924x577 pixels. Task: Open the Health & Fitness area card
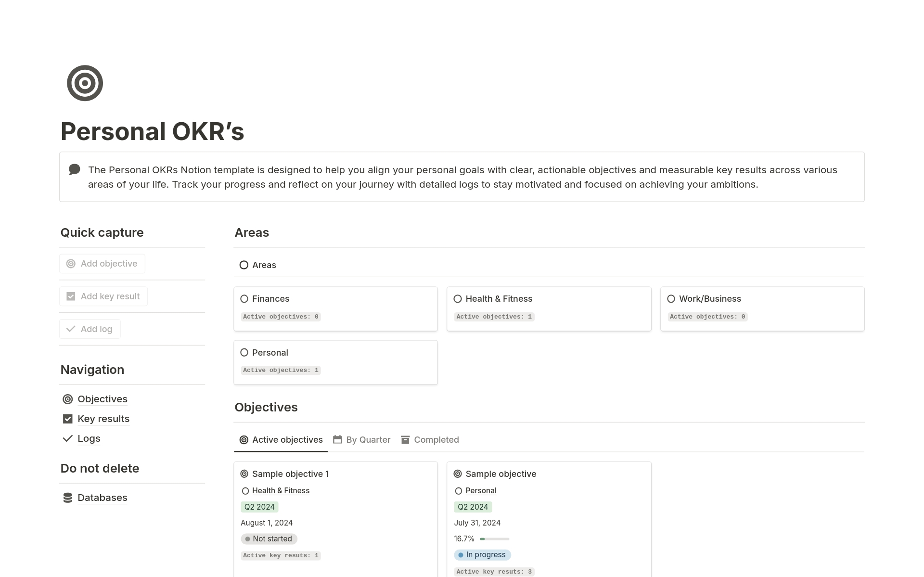coord(549,309)
